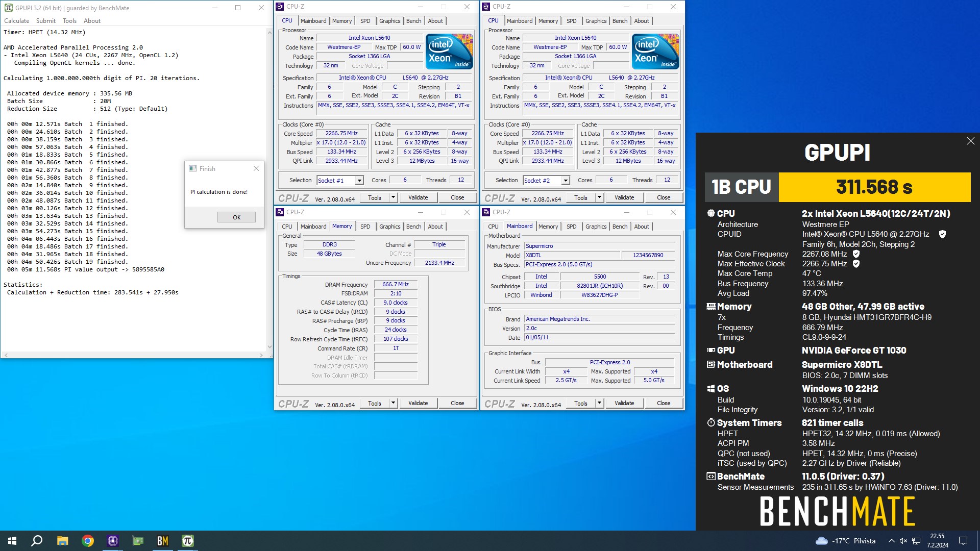This screenshot has width=980, height=551.
Task: Click the shield beside Max Core Frequency
Action: point(856,254)
